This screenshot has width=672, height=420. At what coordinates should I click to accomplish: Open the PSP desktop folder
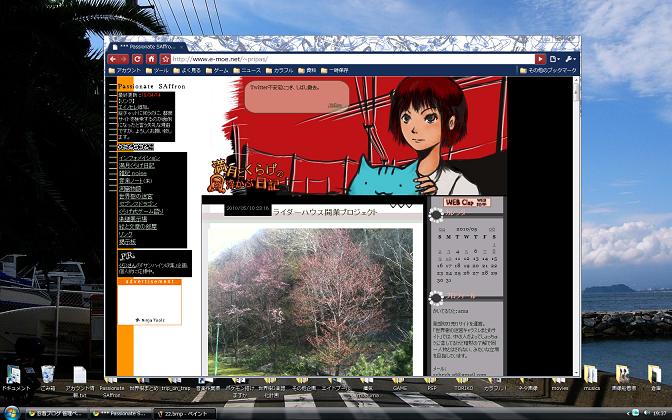(x=431, y=385)
